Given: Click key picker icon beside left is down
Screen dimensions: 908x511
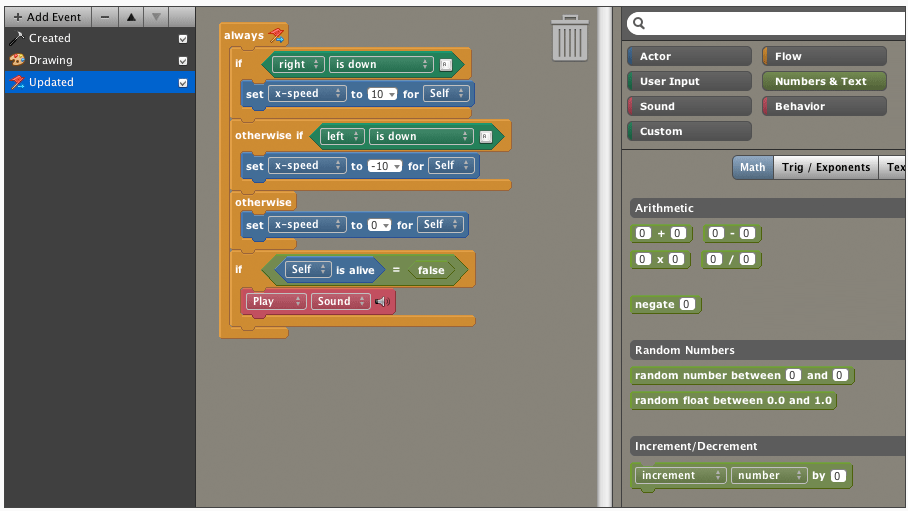Looking at the screenshot, I should pos(486,137).
